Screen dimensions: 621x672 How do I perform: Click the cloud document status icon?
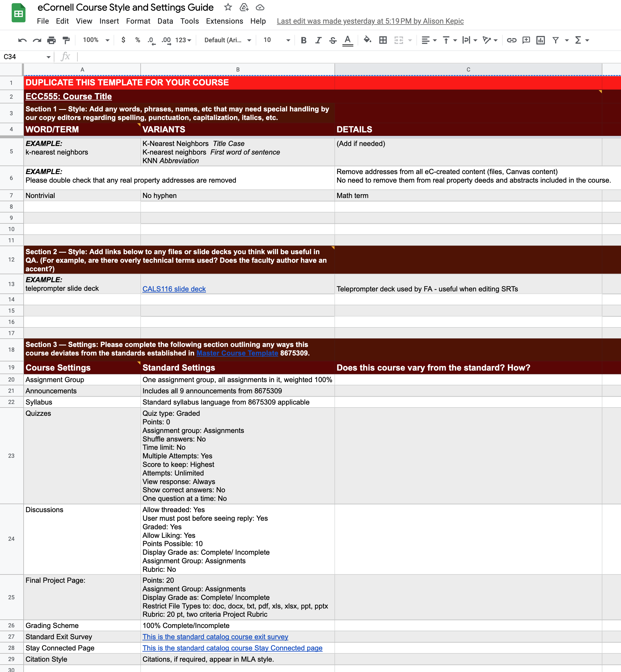260,7
